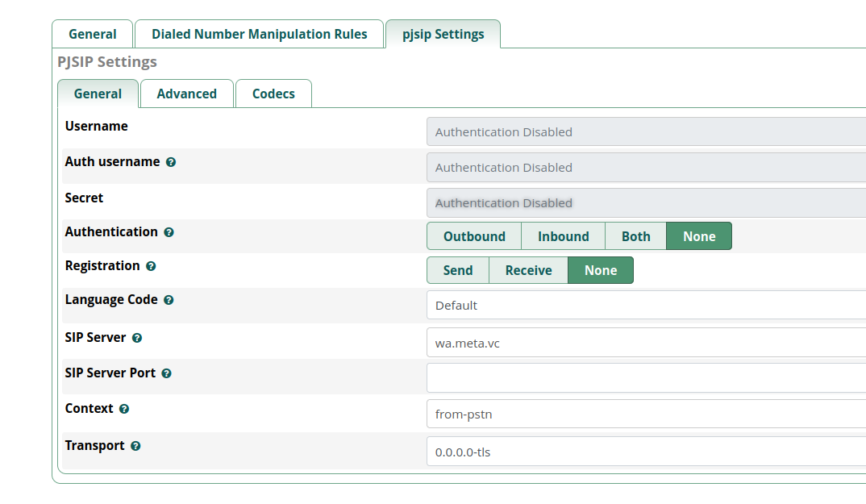Click help icon next to SIP Server
The width and height of the screenshot is (866, 504).
(137, 338)
